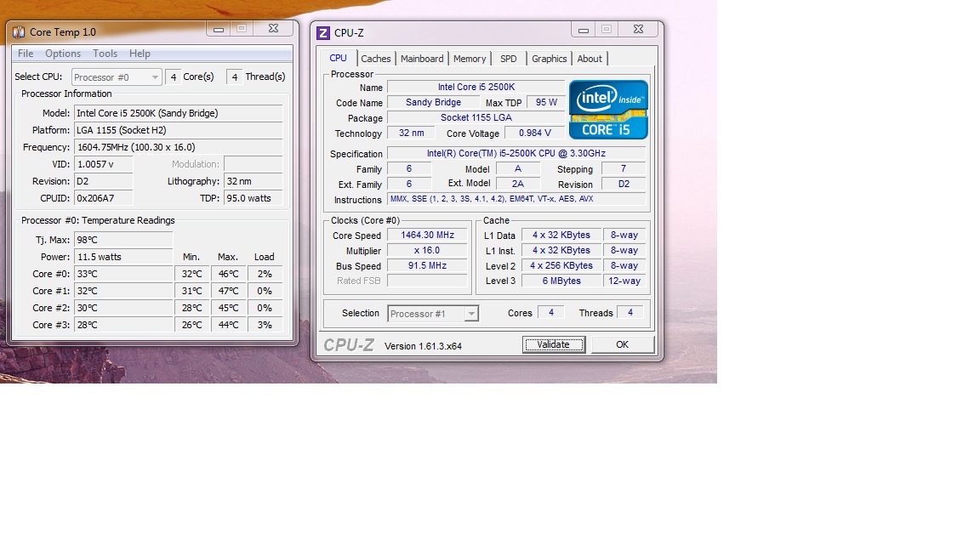Click the OK button in CPU-Z
980x551 pixels.
coord(623,344)
